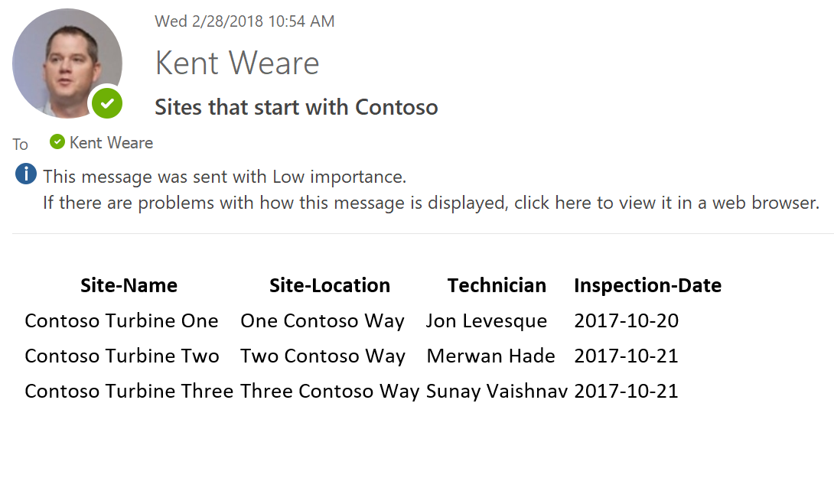Click the 2017-10-20 inspection date

pos(626,320)
